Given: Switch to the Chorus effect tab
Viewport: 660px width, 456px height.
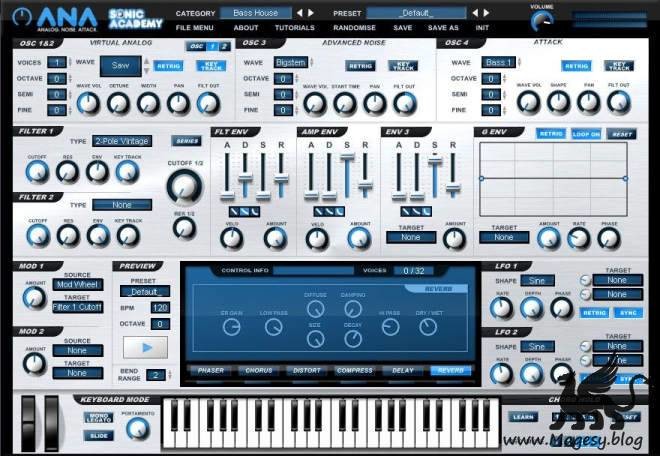Looking at the screenshot, I should (x=258, y=371).
